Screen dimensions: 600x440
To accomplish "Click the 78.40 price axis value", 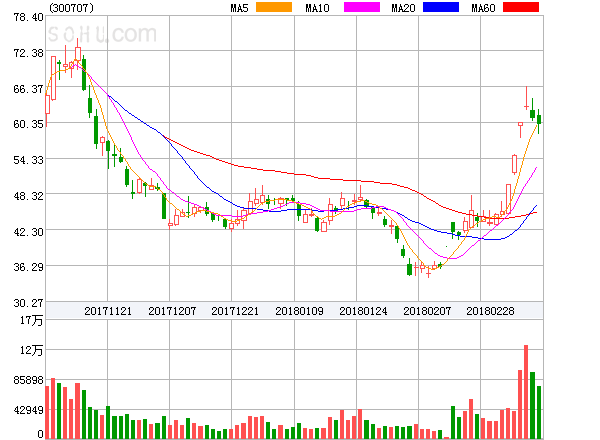I will (28, 17).
